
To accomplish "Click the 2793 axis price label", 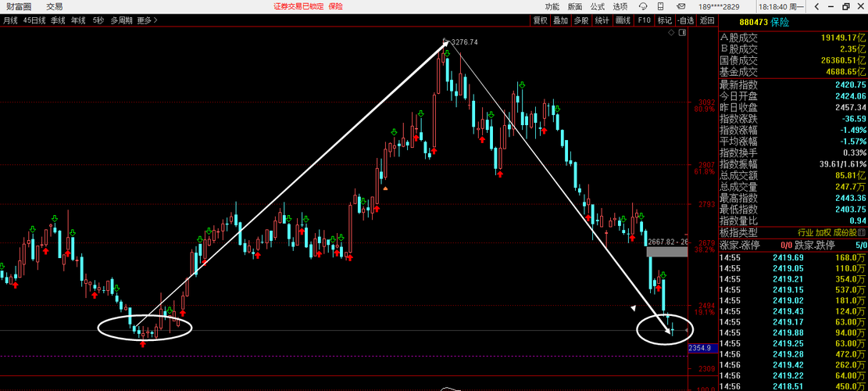I will tap(707, 204).
